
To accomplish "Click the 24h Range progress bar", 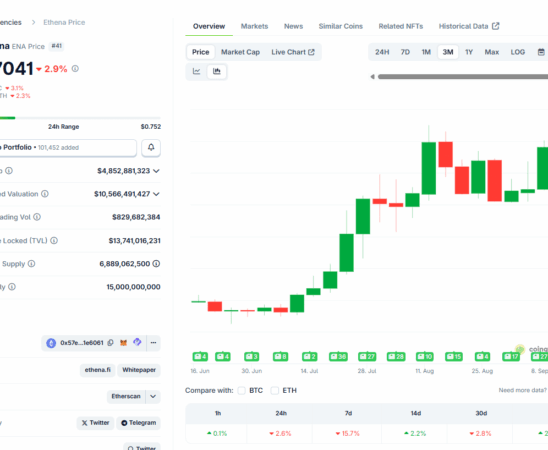I will click(80, 118).
